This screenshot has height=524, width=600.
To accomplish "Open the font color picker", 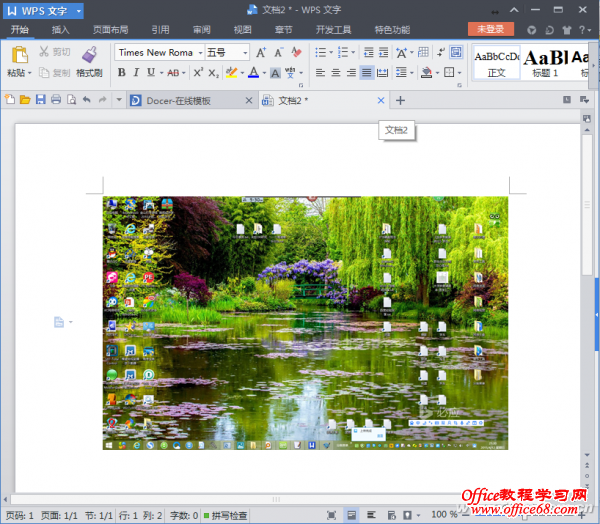I will point(264,73).
